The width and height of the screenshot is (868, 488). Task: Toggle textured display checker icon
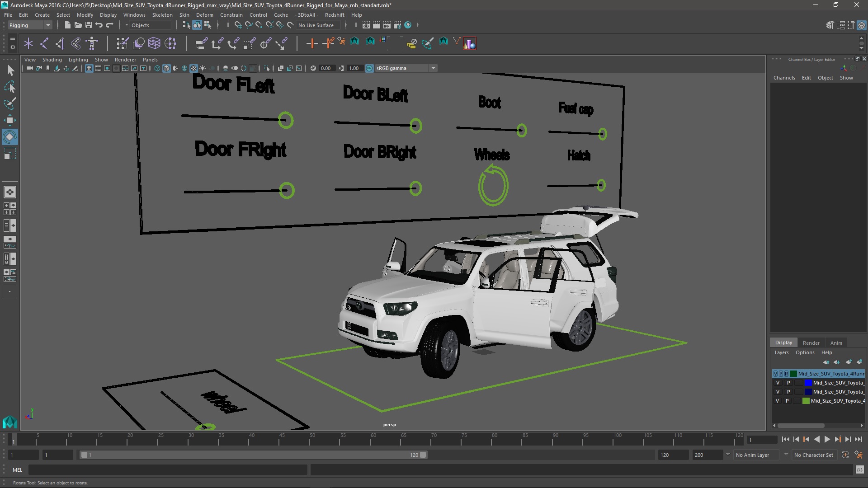click(193, 68)
